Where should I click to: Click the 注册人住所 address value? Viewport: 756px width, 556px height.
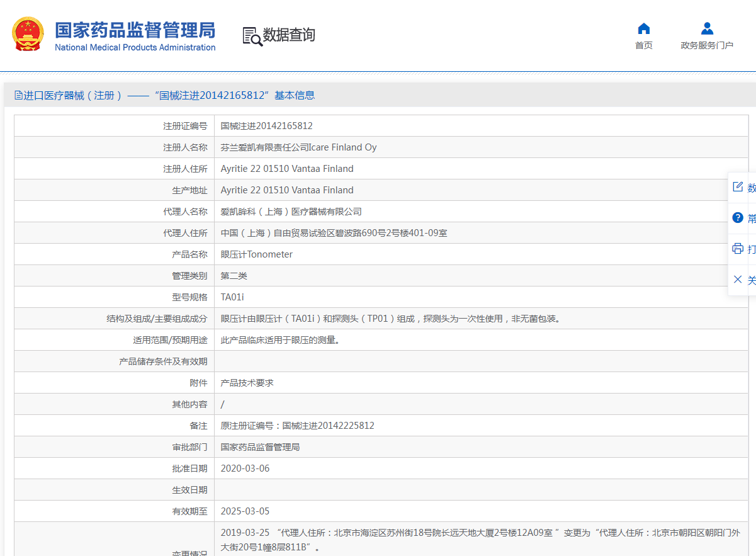pos(287,169)
